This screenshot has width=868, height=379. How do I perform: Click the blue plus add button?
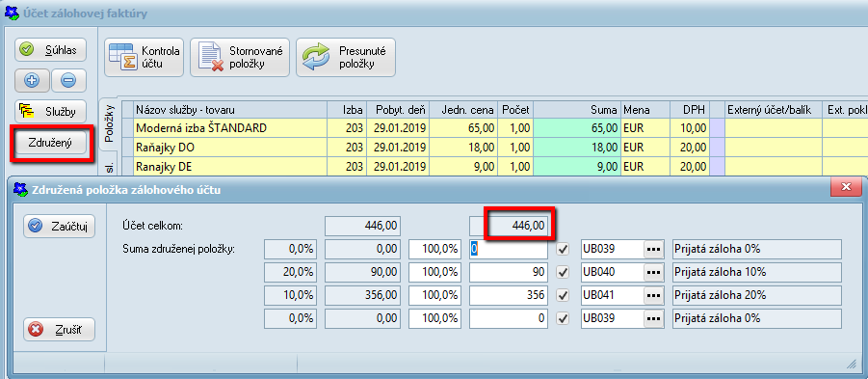[x=32, y=81]
